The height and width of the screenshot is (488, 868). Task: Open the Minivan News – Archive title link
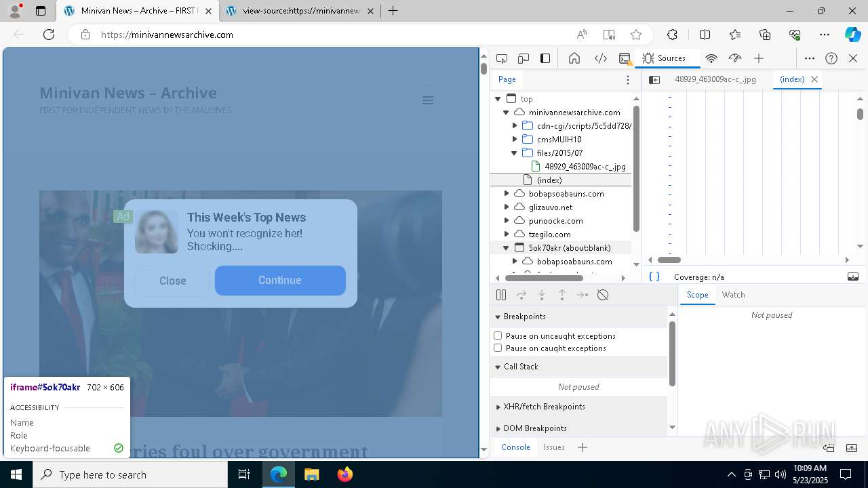coord(128,93)
